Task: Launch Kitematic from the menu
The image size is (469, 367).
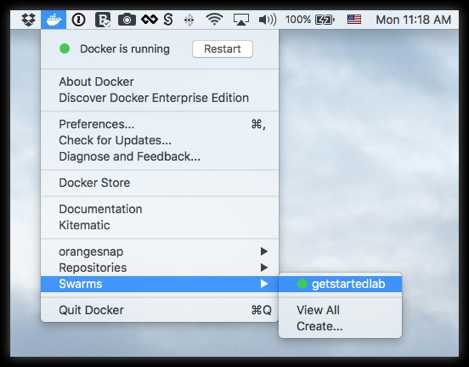Action: [160, 225]
